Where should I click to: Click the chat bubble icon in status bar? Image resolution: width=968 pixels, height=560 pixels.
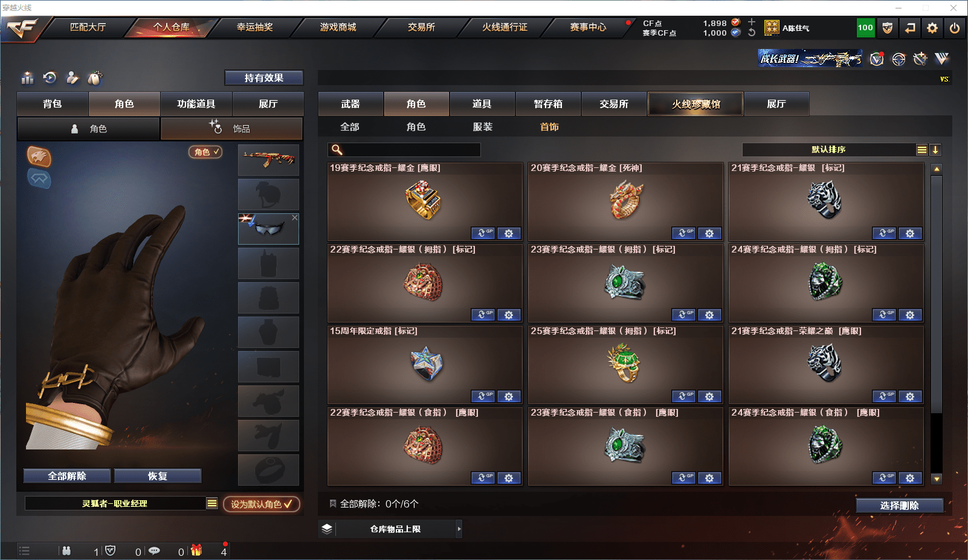(154, 551)
